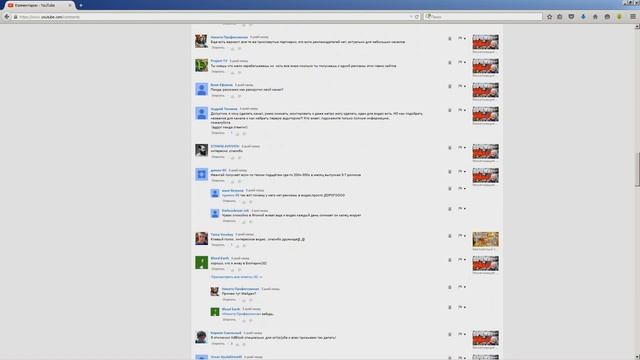Close the YouTube comments tab
This screenshot has width=640, height=360.
[x=69, y=5]
